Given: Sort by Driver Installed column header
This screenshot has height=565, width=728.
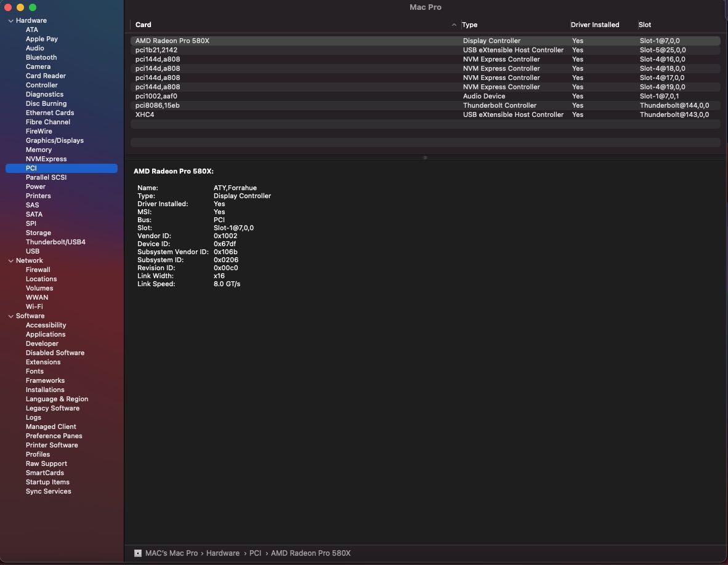Looking at the screenshot, I should (x=595, y=25).
